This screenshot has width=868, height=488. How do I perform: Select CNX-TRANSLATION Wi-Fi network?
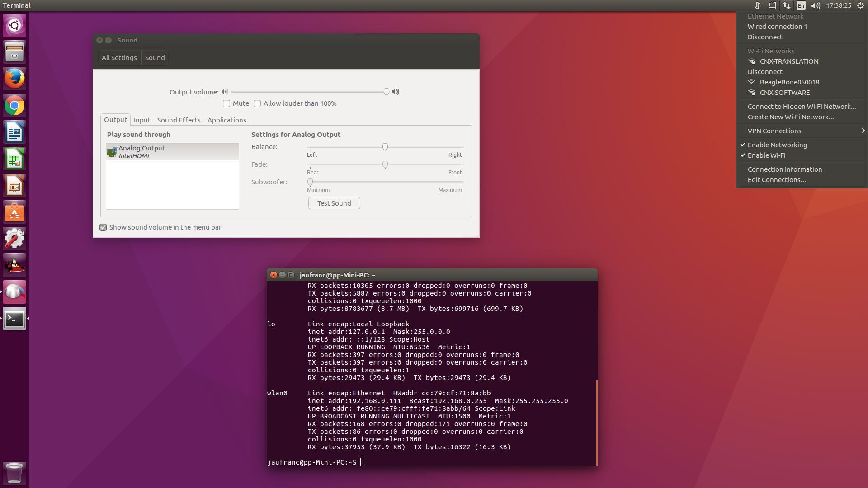789,61
